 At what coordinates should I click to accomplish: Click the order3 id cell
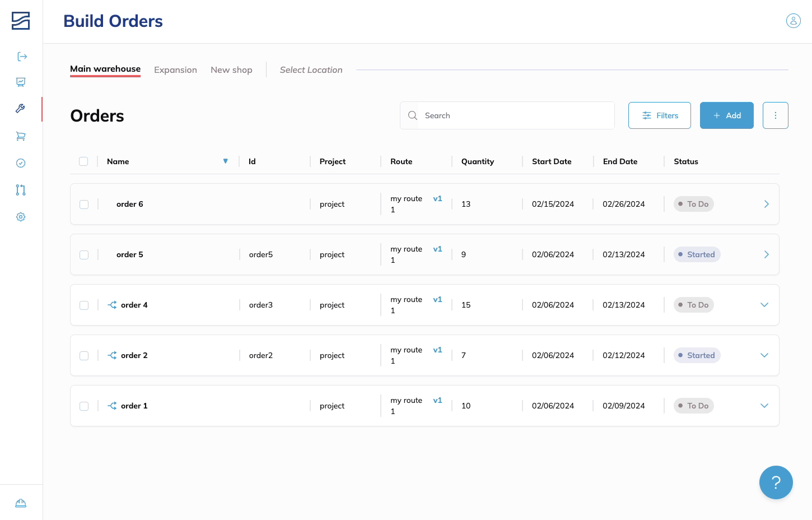[x=261, y=305]
